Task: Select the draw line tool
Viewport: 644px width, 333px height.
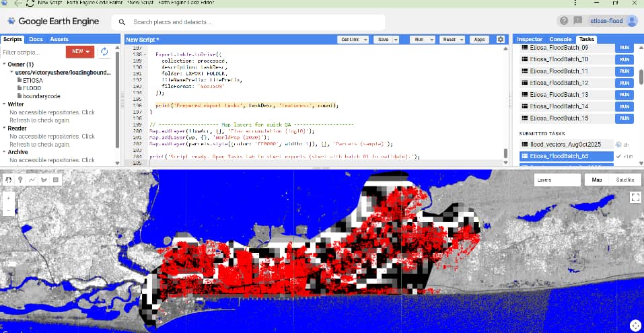Action: coord(32,180)
